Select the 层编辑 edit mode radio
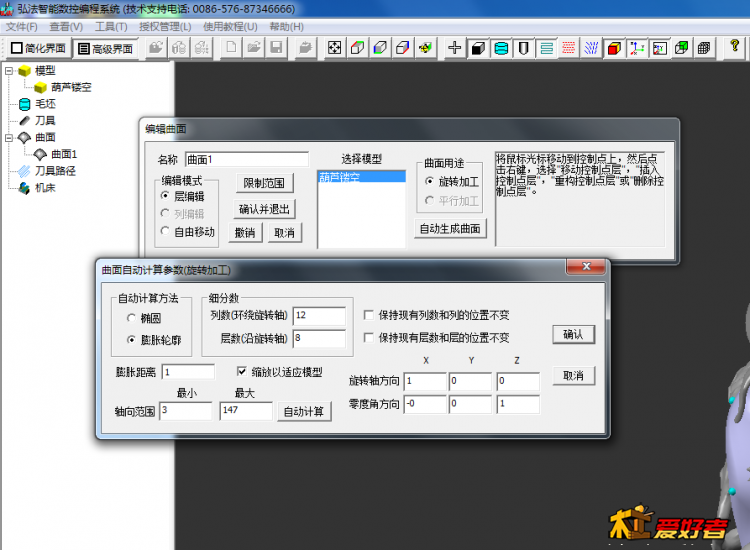The height and width of the screenshot is (550, 750). (165, 196)
